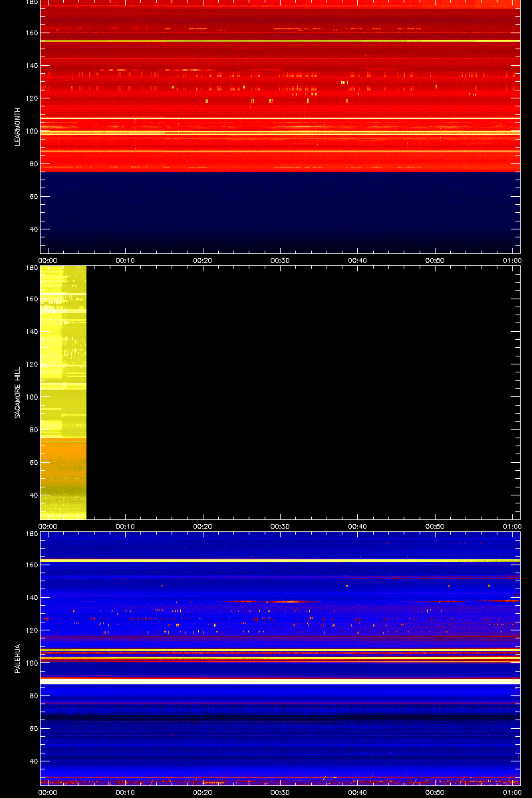Click 00:10 time label below Learmonth plot

[126, 260]
